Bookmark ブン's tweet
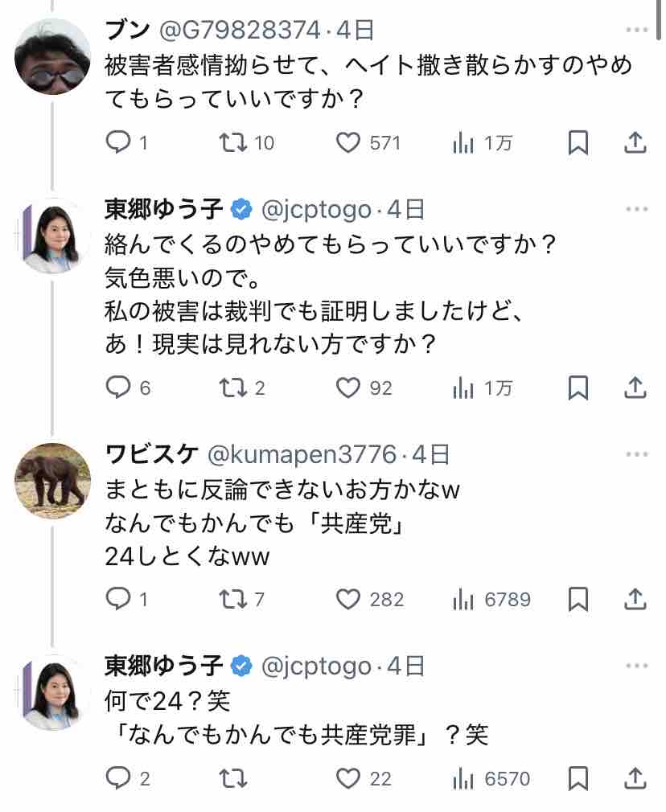Screen dimensions: 666x812 point(578,143)
